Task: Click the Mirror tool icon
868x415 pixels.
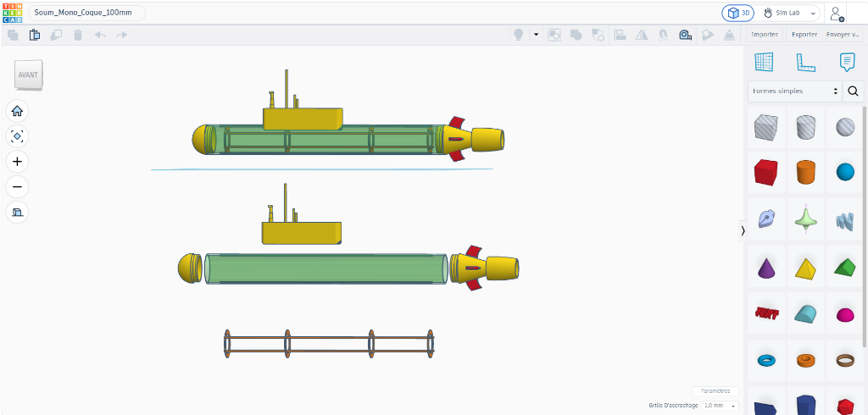Action: tap(642, 35)
